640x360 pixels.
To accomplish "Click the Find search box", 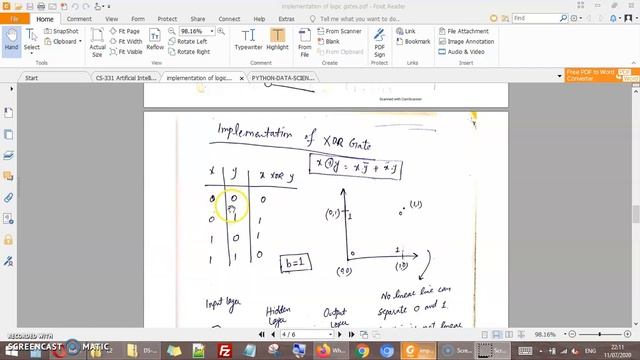I will click(x=536, y=18).
